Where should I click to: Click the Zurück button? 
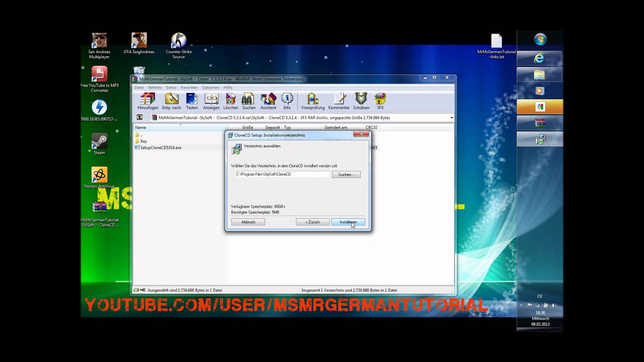(313, 222)
